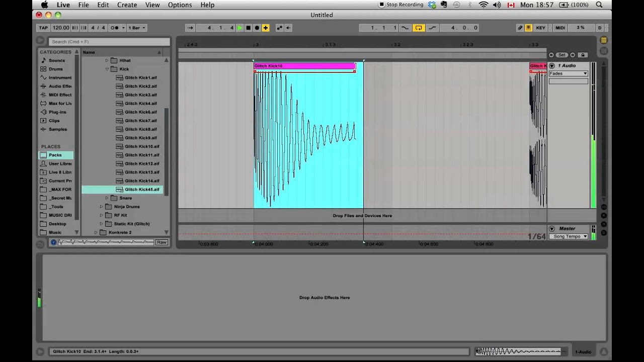Click the Play button in transport
This screenshot has height=362, width=644.
[239, 28]
